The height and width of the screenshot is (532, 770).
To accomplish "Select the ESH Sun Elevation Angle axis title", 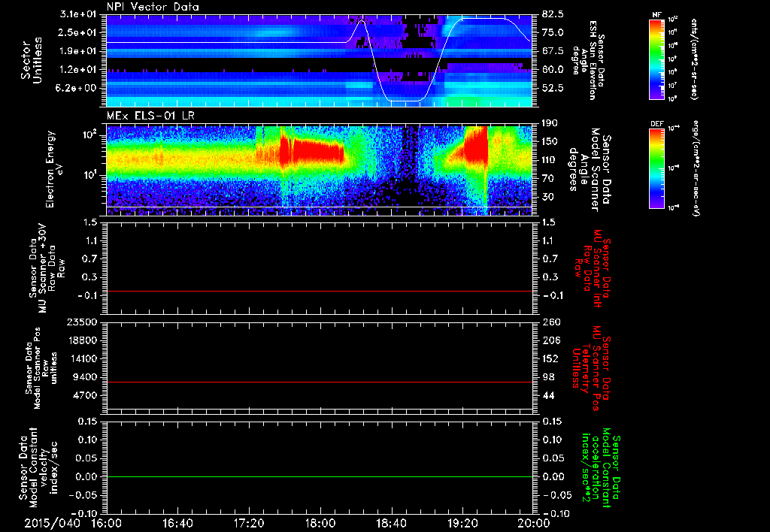I will (588, 60).
